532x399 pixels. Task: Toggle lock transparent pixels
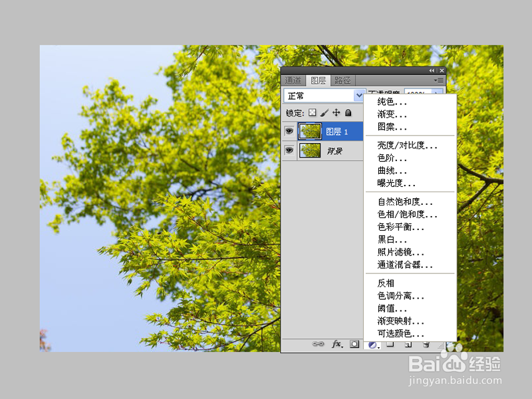(312, 112)
